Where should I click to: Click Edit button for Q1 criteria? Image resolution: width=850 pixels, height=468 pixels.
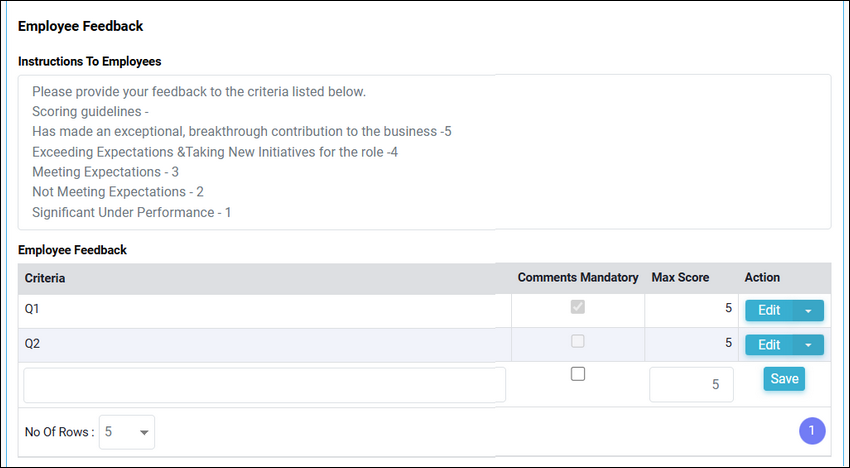[769, 311]
